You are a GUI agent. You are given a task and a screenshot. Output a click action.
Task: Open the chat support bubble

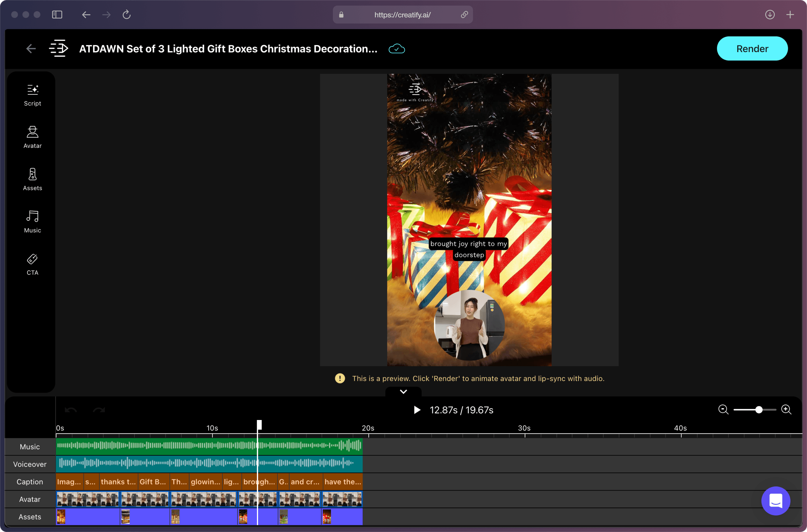pos(775,501)
